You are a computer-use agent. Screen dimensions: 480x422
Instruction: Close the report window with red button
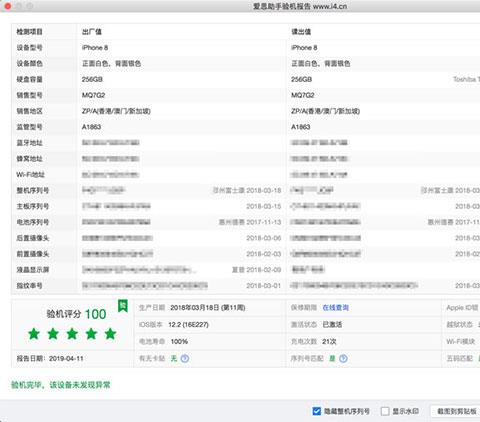7,6
